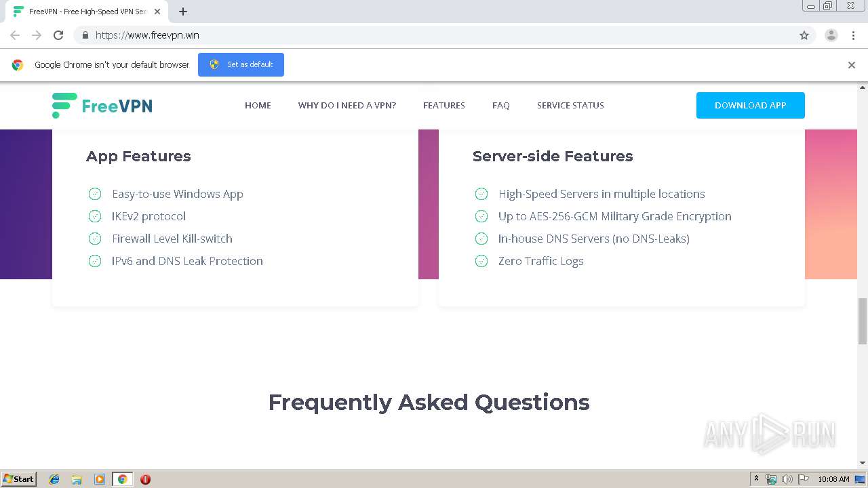This screenshot has height=488, width=868.
Task: Show hidden system tray icons
Action: (x=756, y=479)
